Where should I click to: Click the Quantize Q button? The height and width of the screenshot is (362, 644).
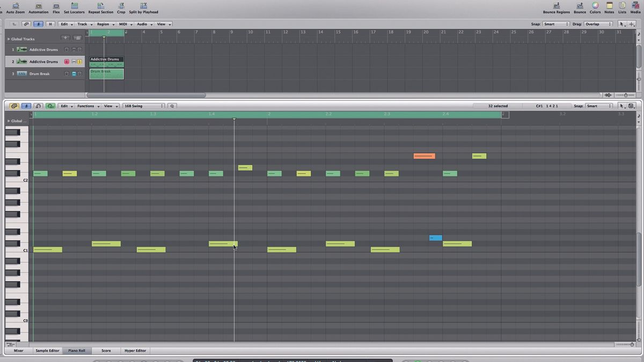click(x=172, y=106)
